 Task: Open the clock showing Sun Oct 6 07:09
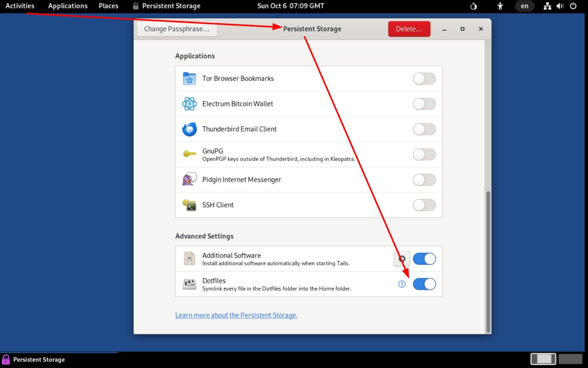(x=291, y=6)
